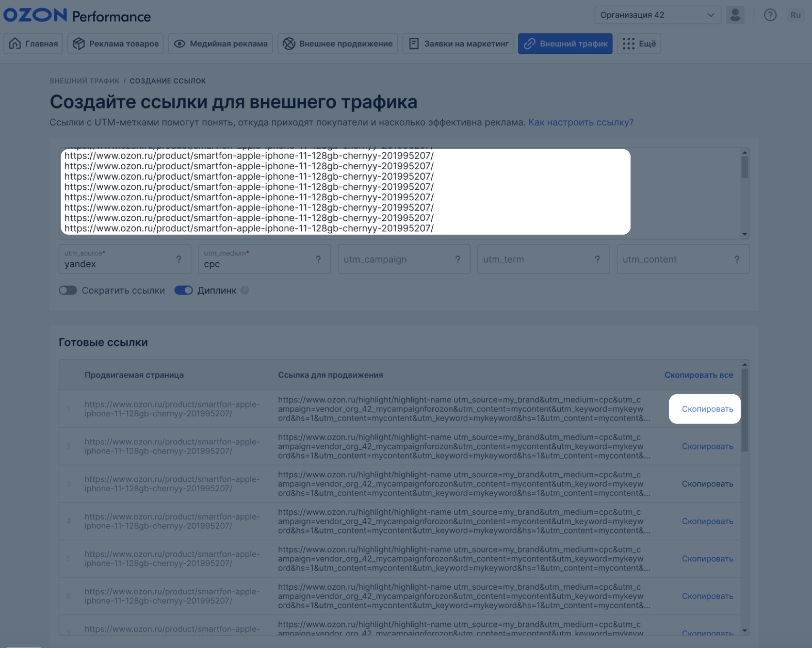The image size is (812, 648).
Task: Switch language via the Ru button
Action: pos(795,15)
